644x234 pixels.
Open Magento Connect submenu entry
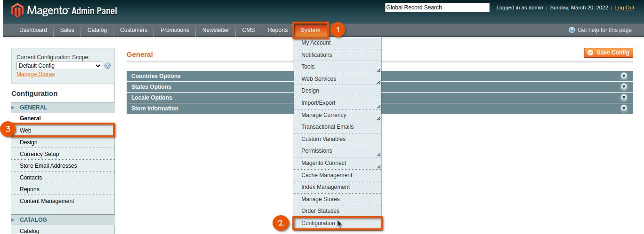[338, 163]
